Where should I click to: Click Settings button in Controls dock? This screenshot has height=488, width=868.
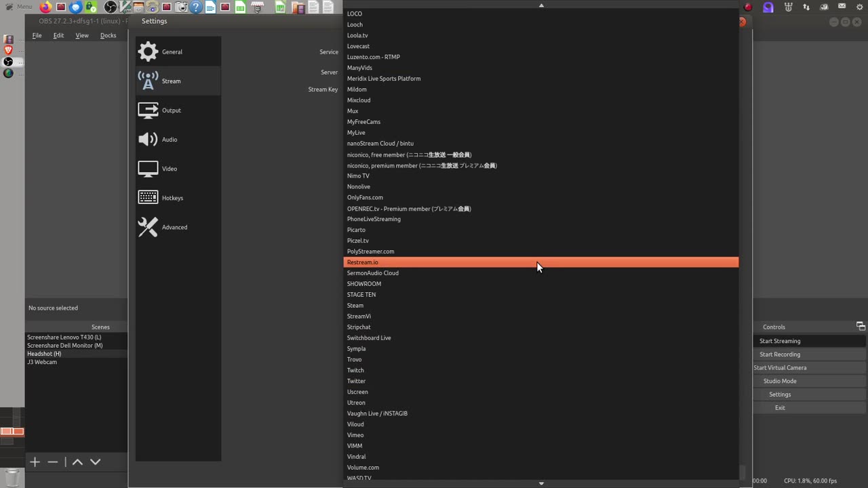(x=810, y=394)
